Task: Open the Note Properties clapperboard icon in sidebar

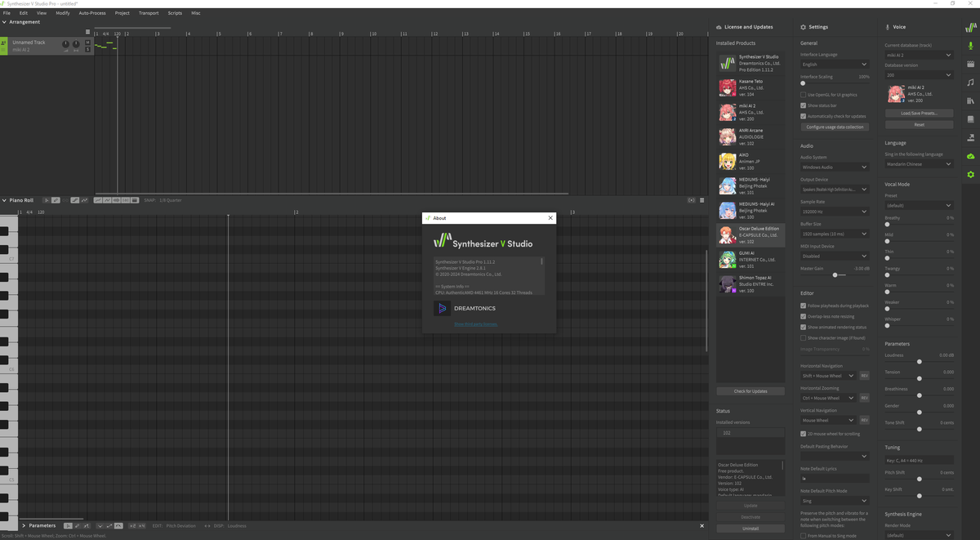Action: click(970, 64)
